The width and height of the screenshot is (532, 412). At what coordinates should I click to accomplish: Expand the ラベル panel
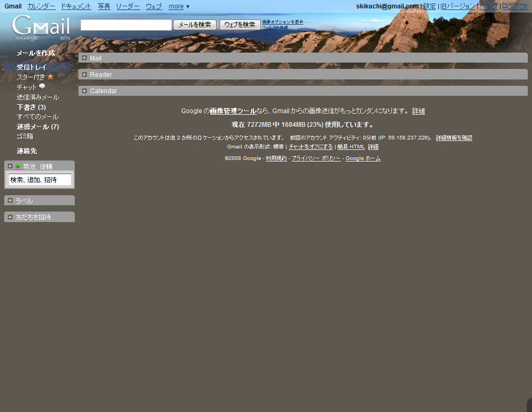pyautogui.click(x=10, y=200)
